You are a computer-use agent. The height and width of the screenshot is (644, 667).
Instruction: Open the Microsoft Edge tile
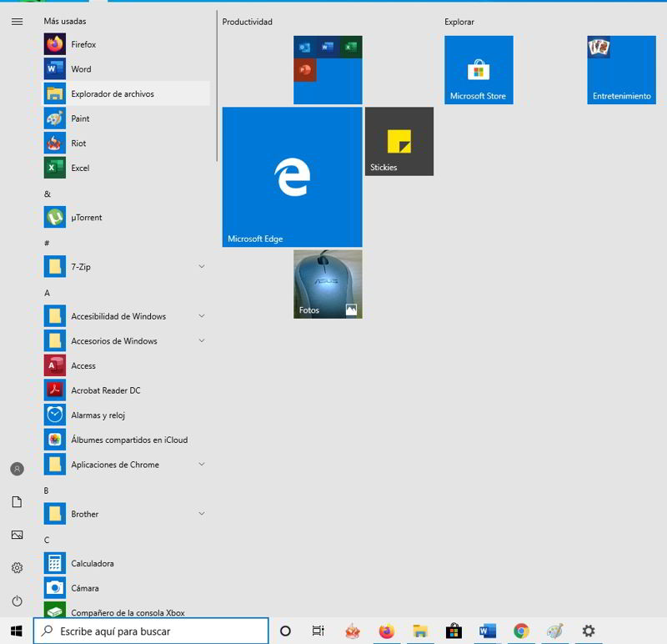click(292, 177)
